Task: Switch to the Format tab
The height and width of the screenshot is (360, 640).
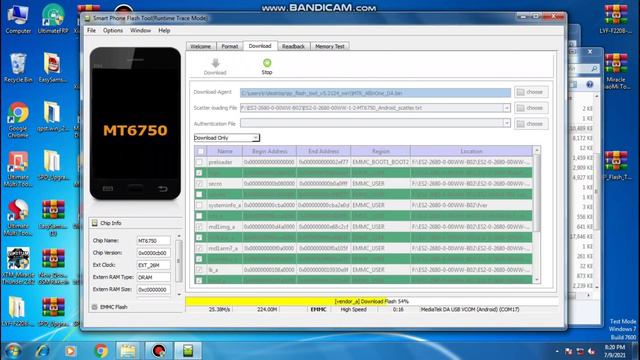Action: point(229,47)
